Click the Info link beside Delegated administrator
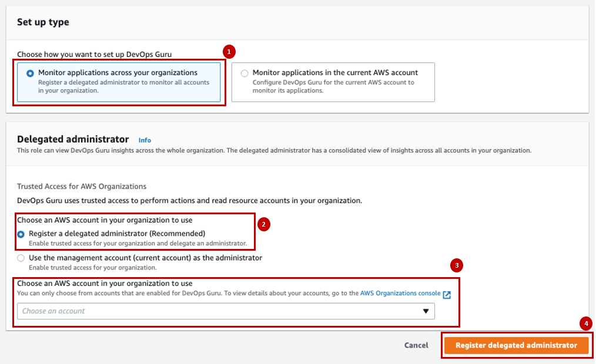Screen dimensions: 596x364 click(145, 140)
